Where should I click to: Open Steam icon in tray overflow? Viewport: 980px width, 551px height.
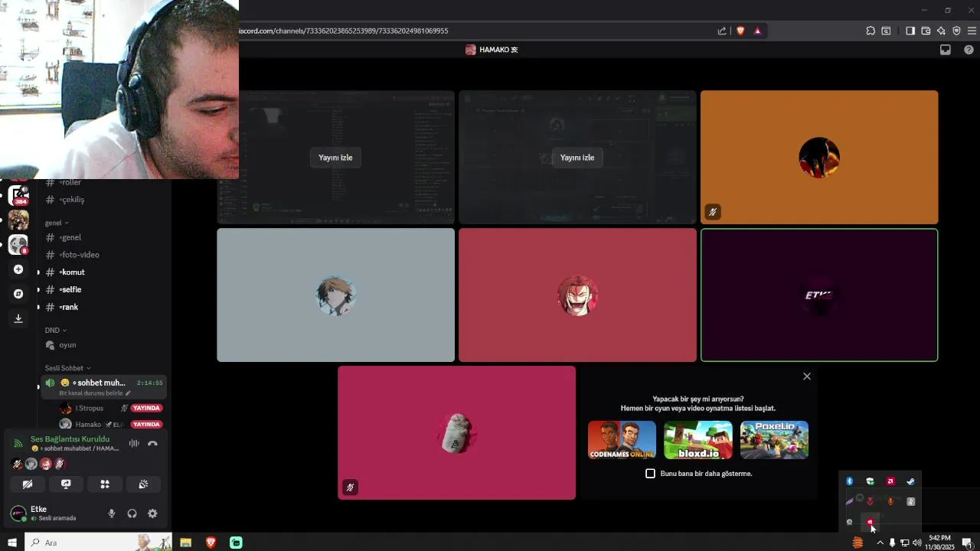pyautogui.click(x=910, y=481)
